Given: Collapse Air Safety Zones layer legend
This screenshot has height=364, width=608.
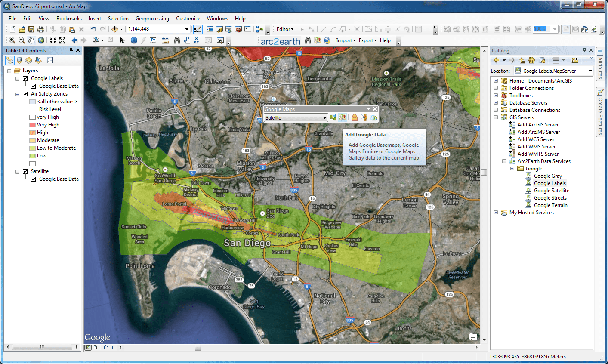Looking at the screenshot, I should [x=17, y=94].
